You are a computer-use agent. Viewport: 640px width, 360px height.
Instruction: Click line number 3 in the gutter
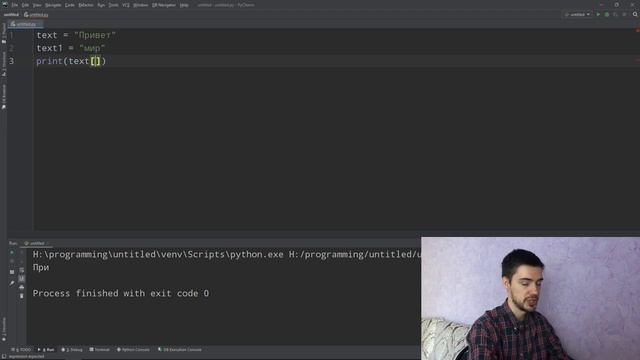coord(11,61)
